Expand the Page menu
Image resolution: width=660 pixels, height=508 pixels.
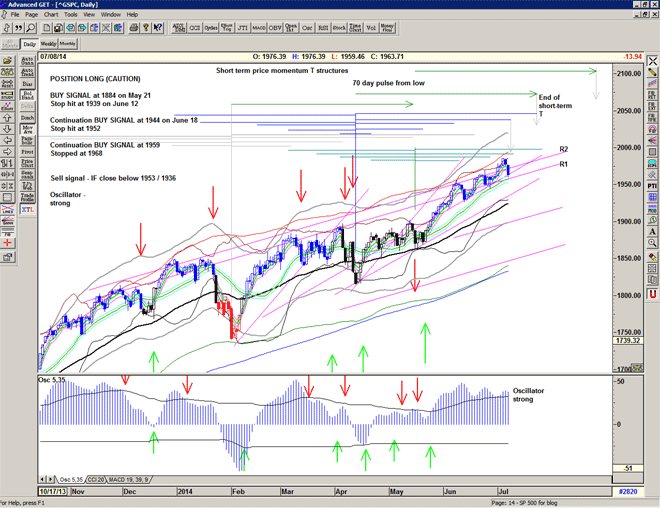coord(32,15)
